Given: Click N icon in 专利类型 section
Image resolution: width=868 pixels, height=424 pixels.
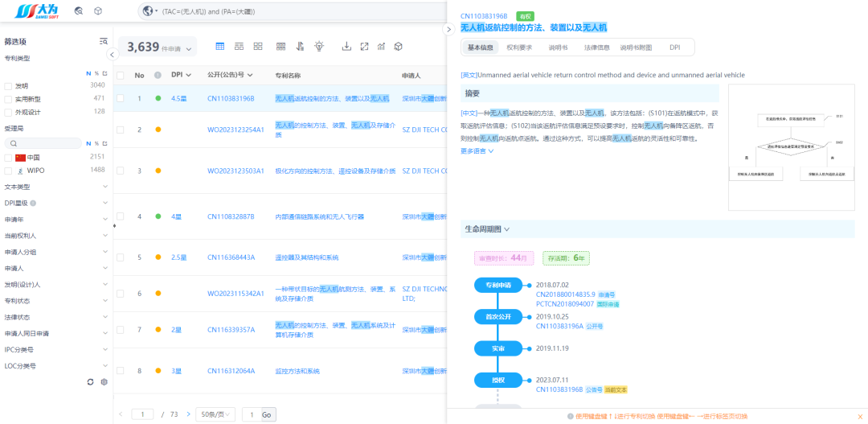Looking at the screenshot, I should (x=88, y=73).
